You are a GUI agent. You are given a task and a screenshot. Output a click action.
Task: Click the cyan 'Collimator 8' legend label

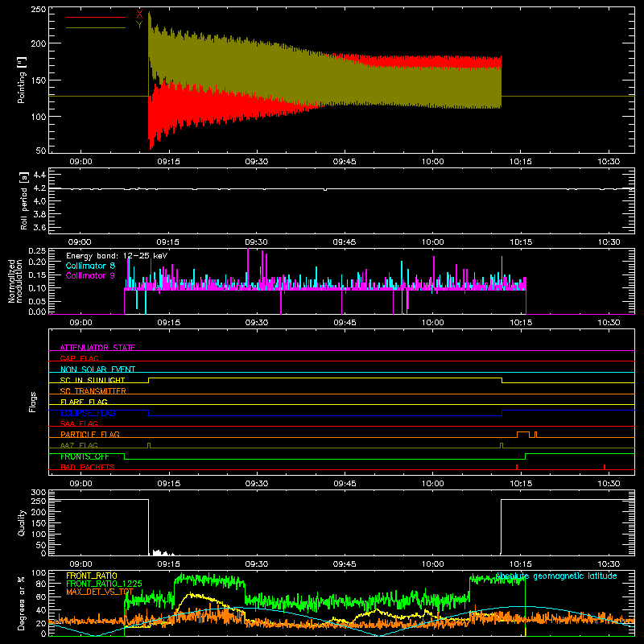(90, 266)
